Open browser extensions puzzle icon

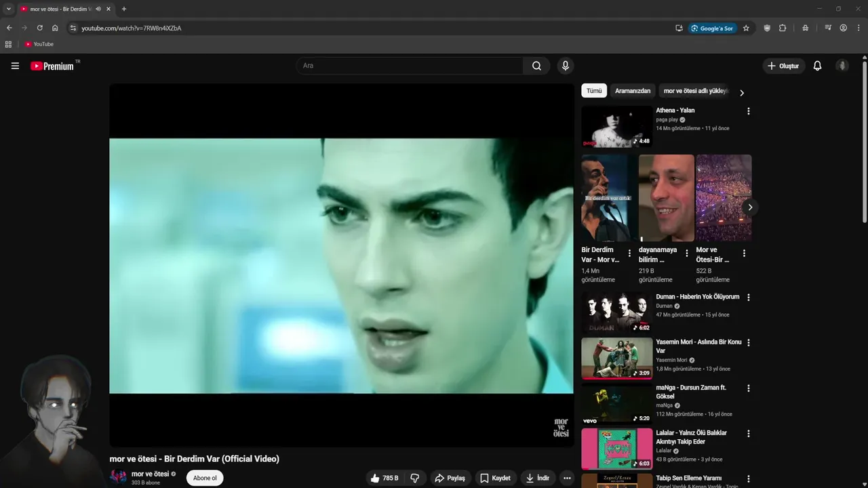click(x=783, y=28)
